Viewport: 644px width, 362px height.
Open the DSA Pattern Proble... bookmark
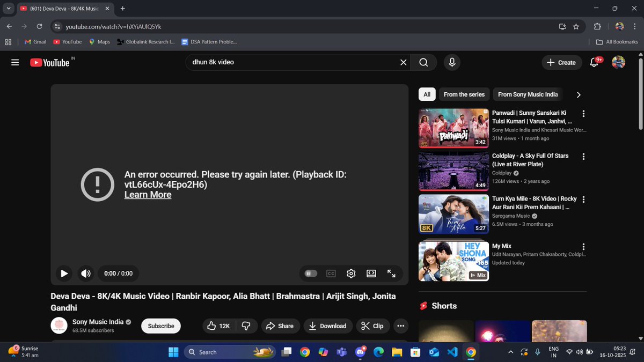pos(209,42)
